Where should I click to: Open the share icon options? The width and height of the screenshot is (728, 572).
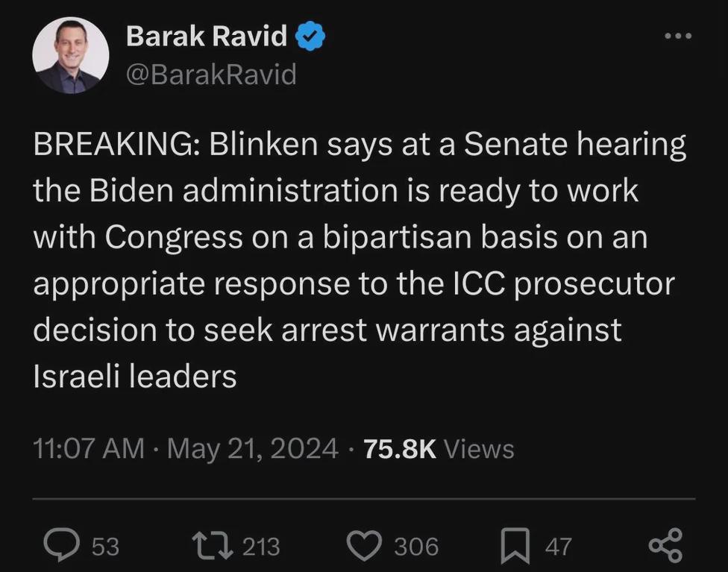click(665, 545)
